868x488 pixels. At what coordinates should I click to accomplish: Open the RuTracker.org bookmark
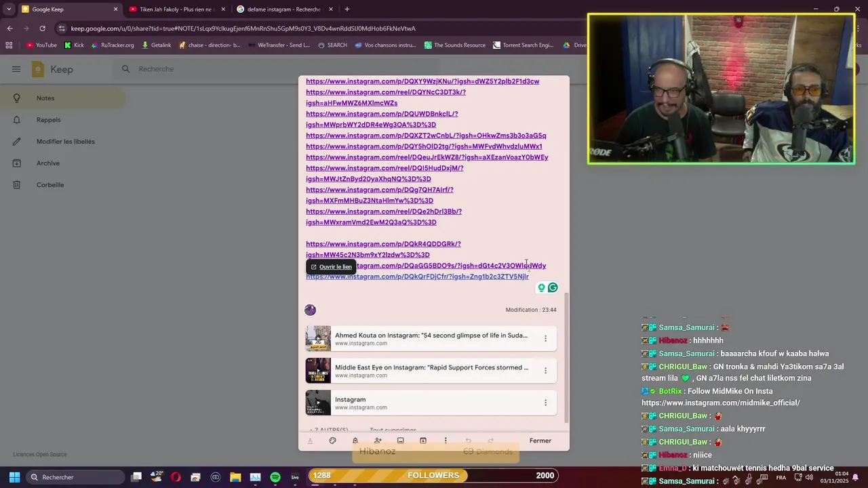[113, 45]
